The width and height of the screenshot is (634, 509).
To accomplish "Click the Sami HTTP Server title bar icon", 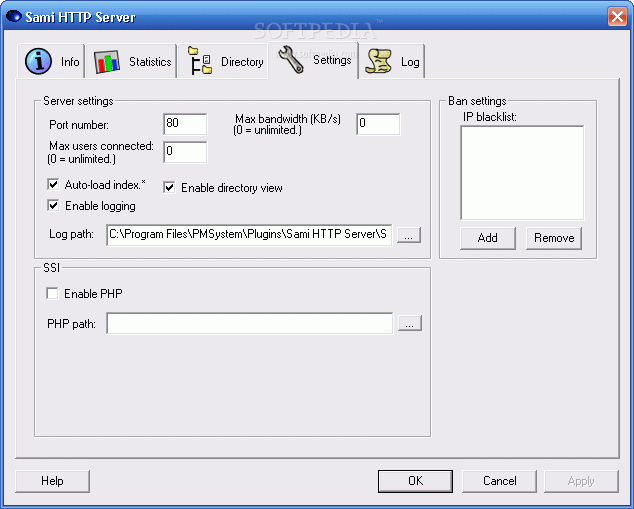I will point(14,17).
